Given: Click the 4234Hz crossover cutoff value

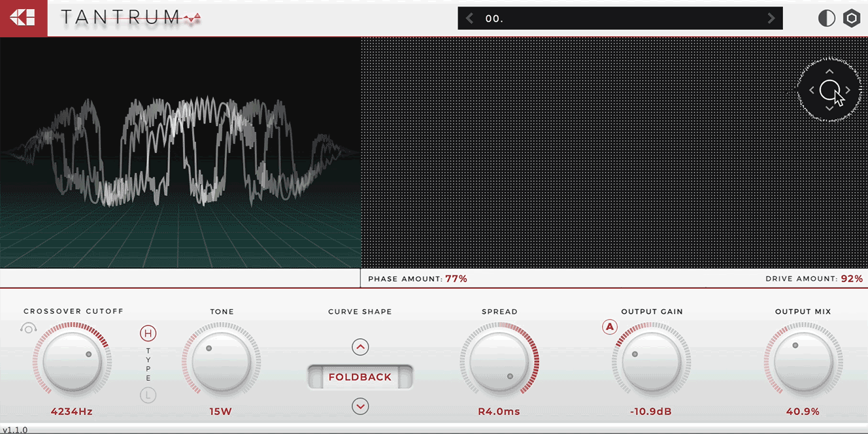Looking at the screenshot, I should click(72, 412).
